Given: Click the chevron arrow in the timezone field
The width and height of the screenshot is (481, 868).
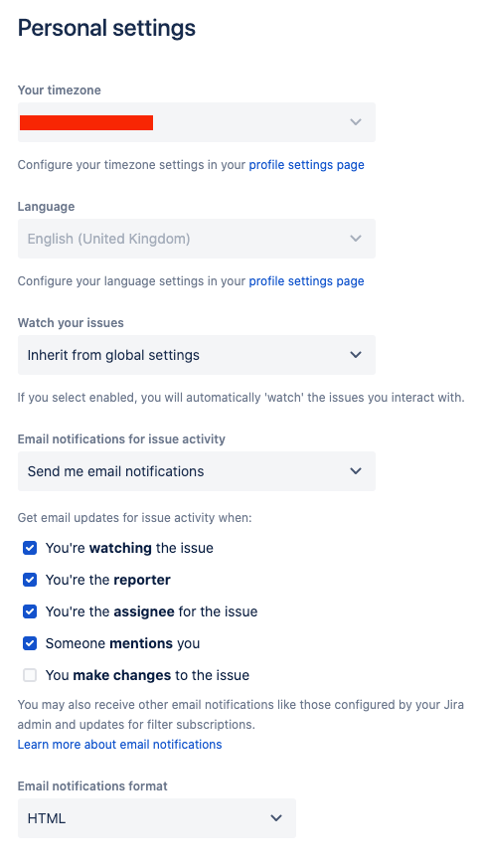Looking at the screenshot, I should (356, 122).
